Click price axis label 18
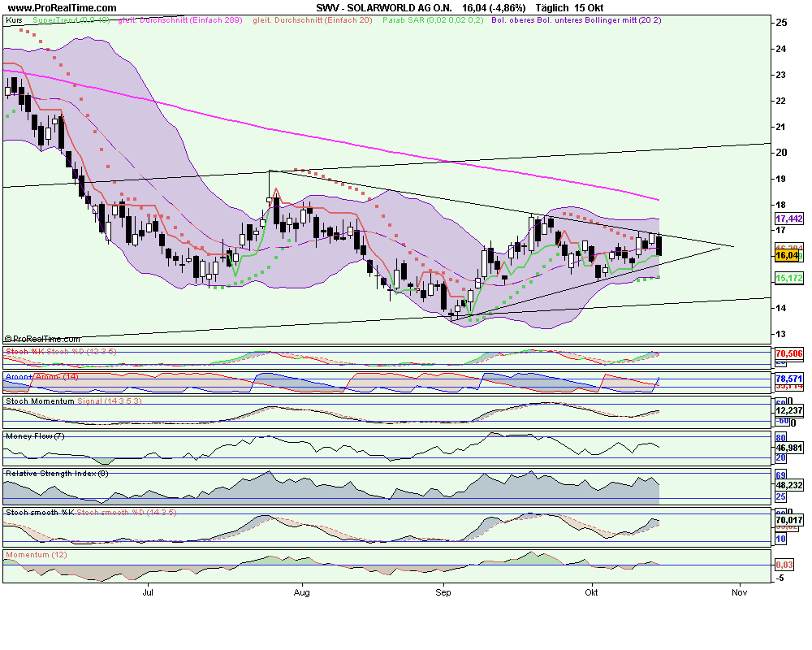The image size is (812, 650). (780, 204)
